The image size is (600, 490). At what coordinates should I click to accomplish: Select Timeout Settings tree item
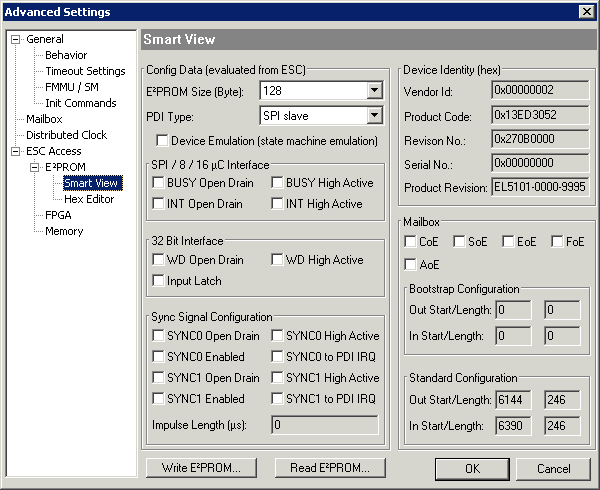tap(85, 71)
